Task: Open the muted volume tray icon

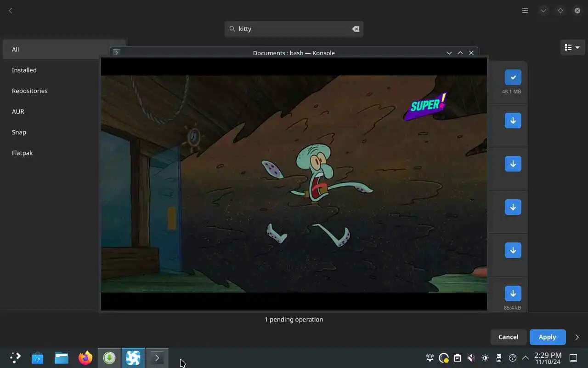Action: tap(471, 358)
